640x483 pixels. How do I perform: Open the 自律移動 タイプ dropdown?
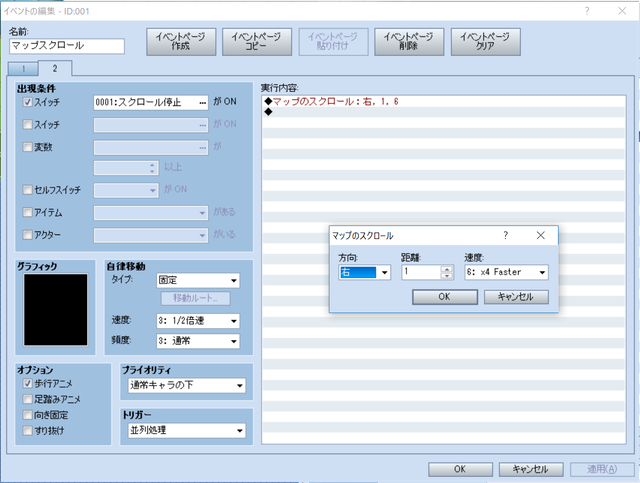coord(198,280)
